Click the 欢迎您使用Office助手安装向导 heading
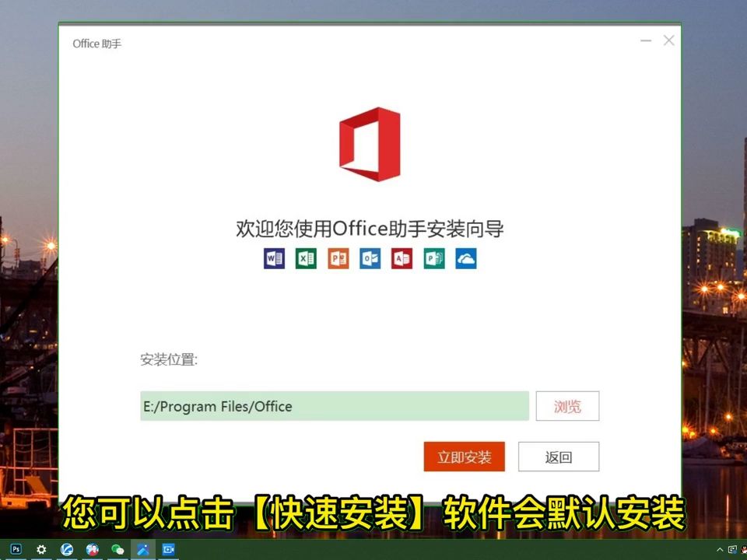 pyautogui.click(x=370, y=229)
